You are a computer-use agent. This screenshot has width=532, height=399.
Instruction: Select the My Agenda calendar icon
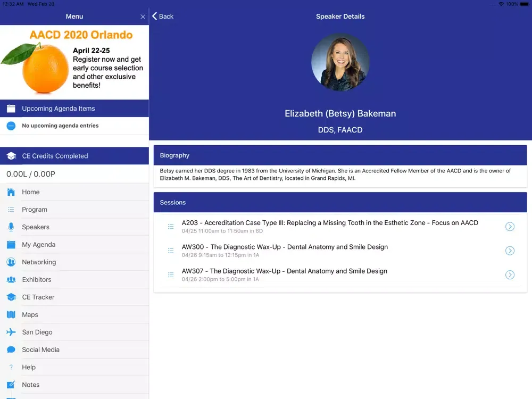click(x=11, y=245)
